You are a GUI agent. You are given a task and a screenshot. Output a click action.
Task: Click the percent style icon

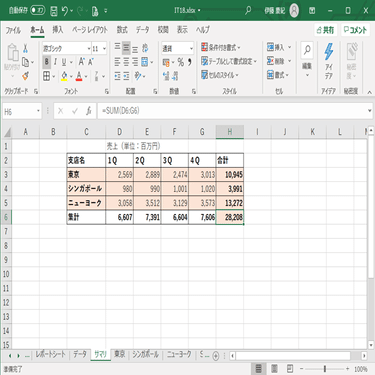(181, 62)
